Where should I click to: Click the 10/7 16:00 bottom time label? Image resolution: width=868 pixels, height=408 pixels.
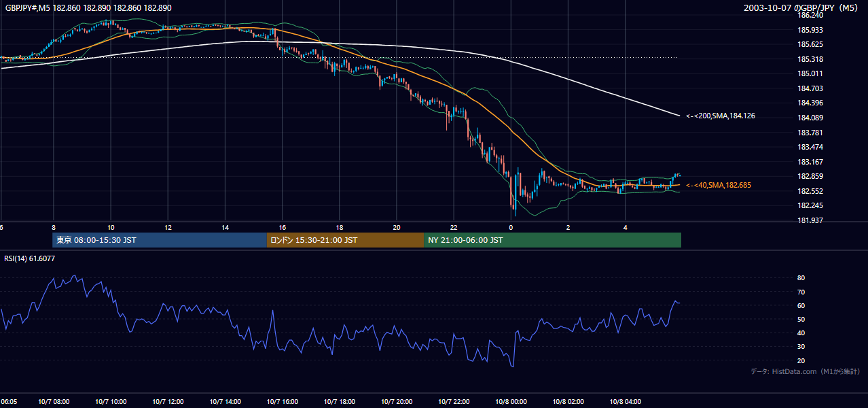pyautogui.click(x=283, y=401)
